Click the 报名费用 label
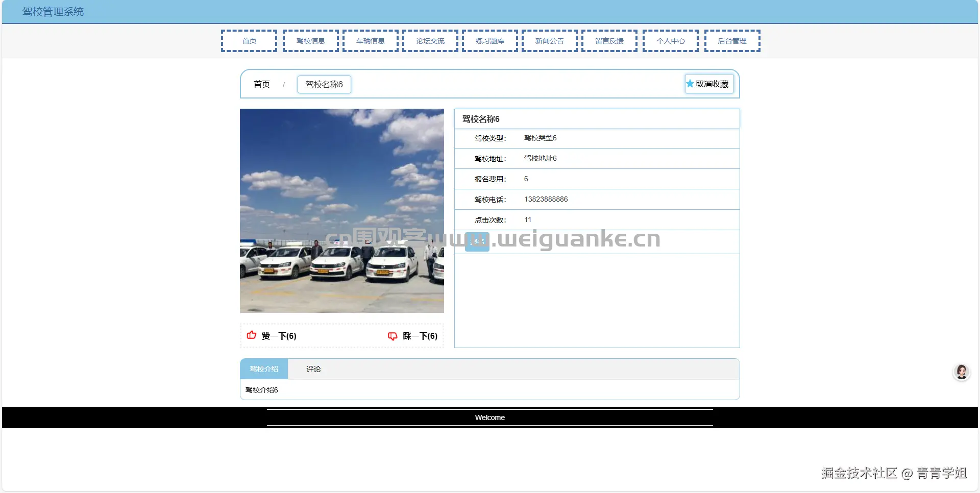 pos(490,179)
